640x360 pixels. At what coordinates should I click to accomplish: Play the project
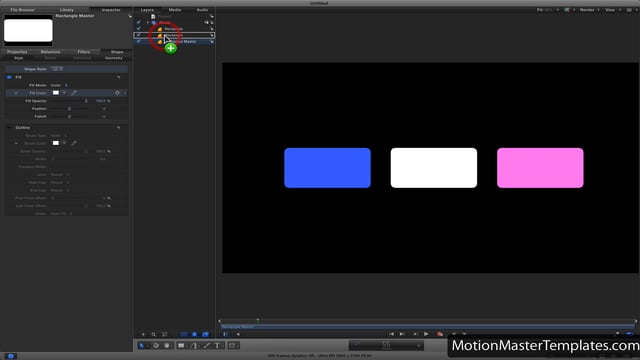pyautogui.click(x=426, y=334)
